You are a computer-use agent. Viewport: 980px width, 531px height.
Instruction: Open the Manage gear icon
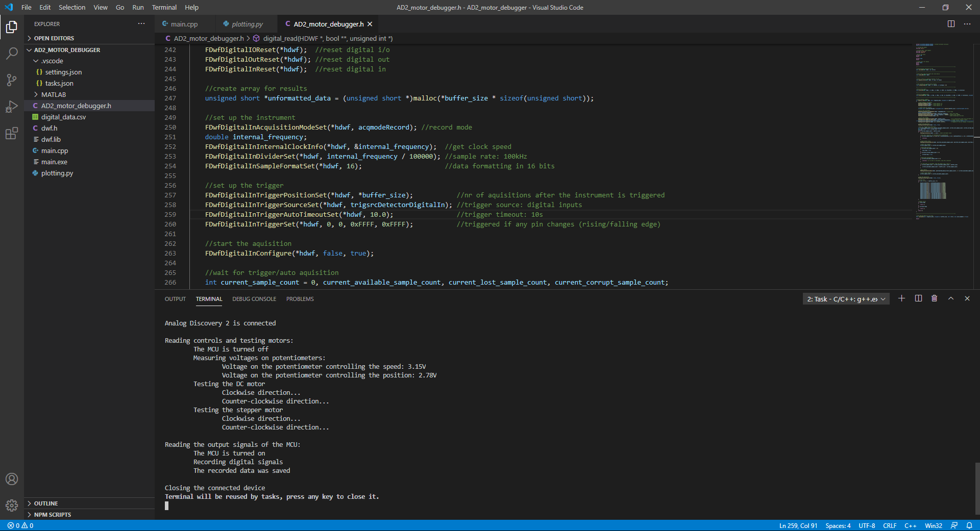click(12, 505)
